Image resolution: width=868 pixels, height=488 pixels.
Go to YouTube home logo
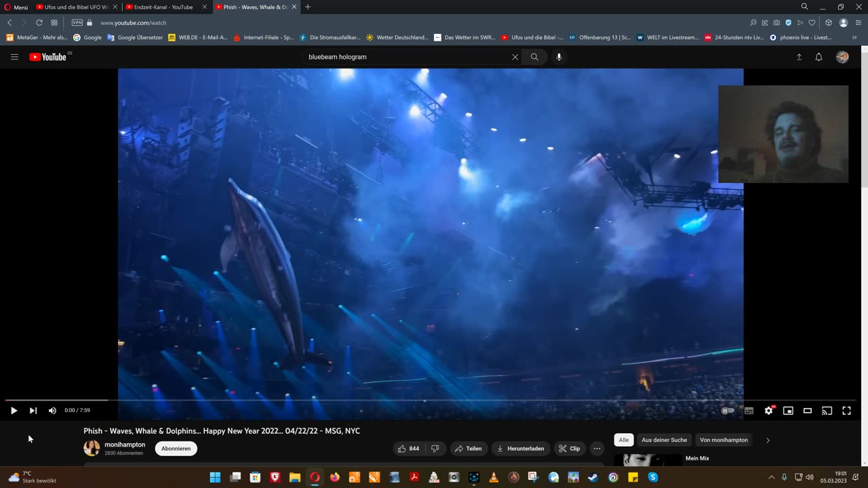coord(49,57)
